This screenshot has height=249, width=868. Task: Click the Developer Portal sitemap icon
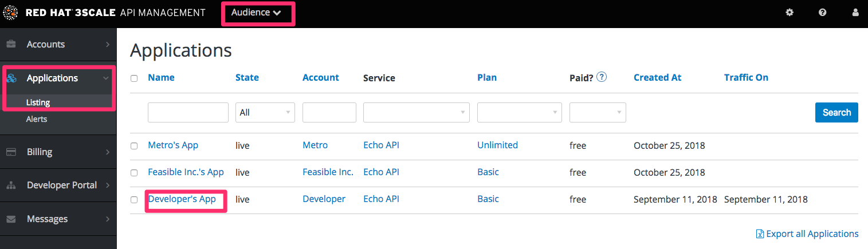coord(11,185)
